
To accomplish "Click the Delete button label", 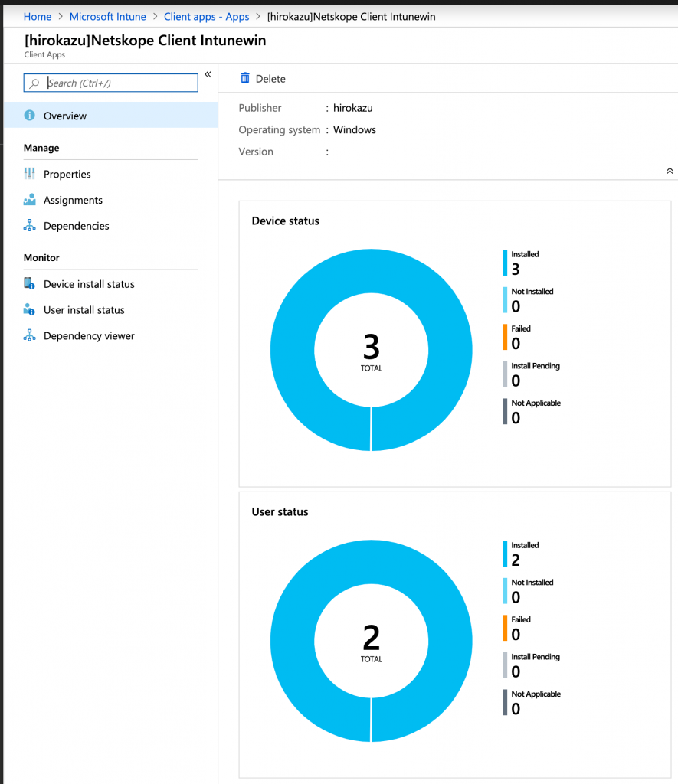I will click(x=270, y=79).
